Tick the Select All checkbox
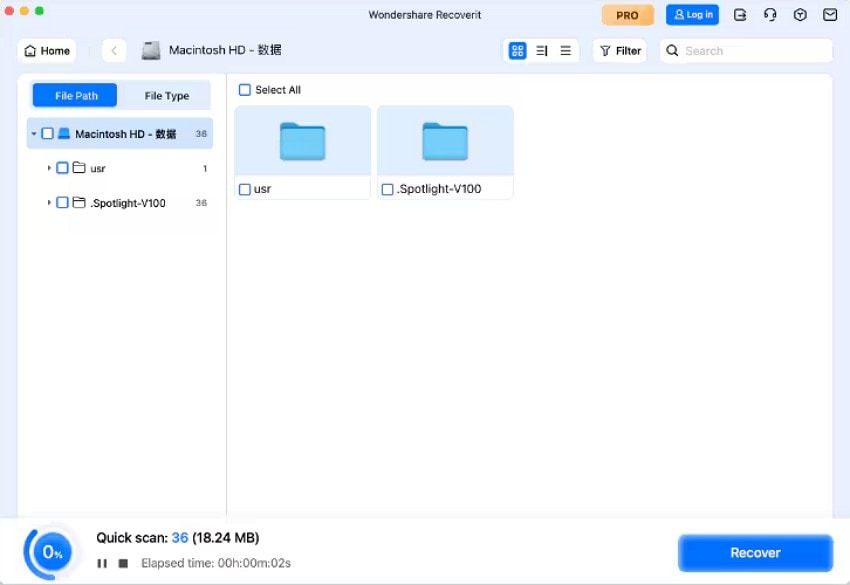The image size is (850, 585). [x=245, y=90]
